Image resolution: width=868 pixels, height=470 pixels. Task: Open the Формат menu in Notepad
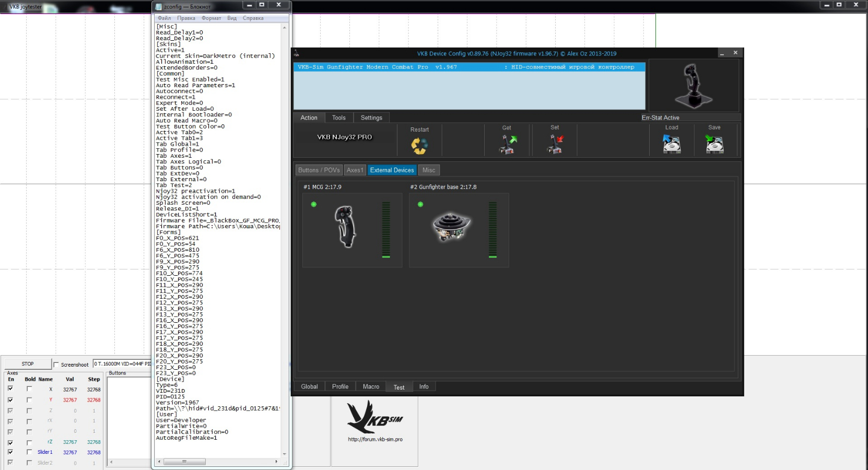click(212, 18)
